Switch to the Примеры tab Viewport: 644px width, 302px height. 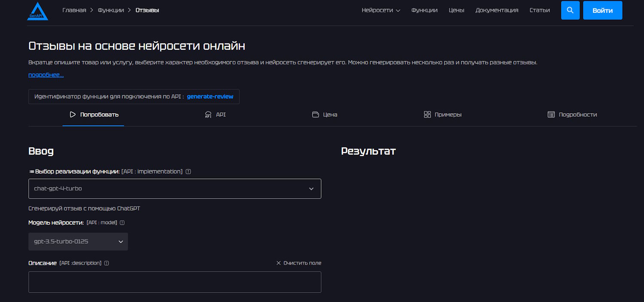[x=443, y=115]
